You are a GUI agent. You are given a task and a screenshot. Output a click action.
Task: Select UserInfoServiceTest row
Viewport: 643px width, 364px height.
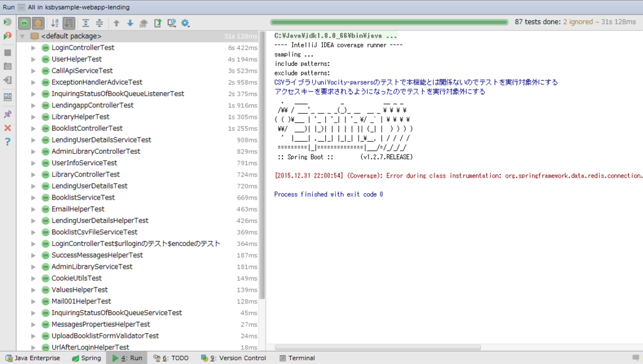pyautogui.click(x=139, y=163)
